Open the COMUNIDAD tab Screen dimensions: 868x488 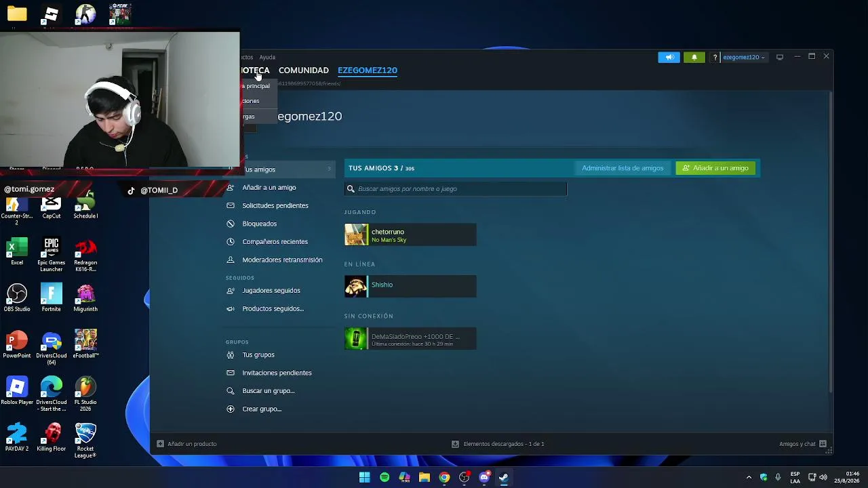(303, 70)
